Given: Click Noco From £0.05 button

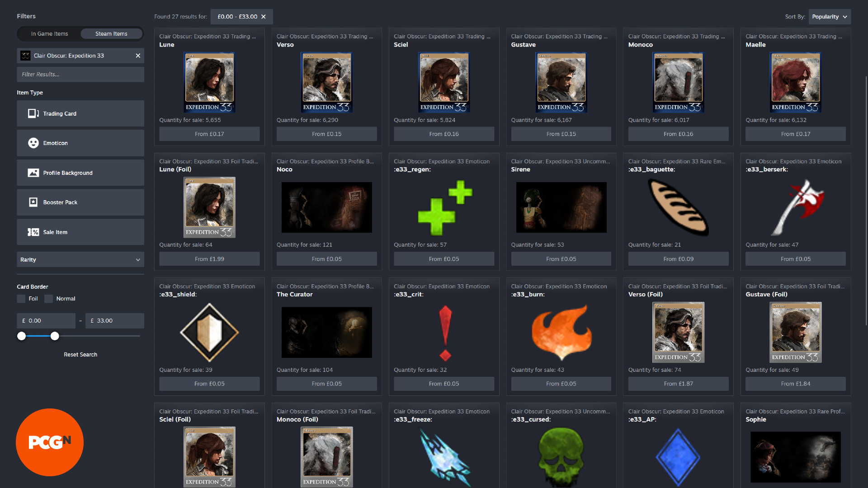Looking at the screenshot, I should (326, 259).
